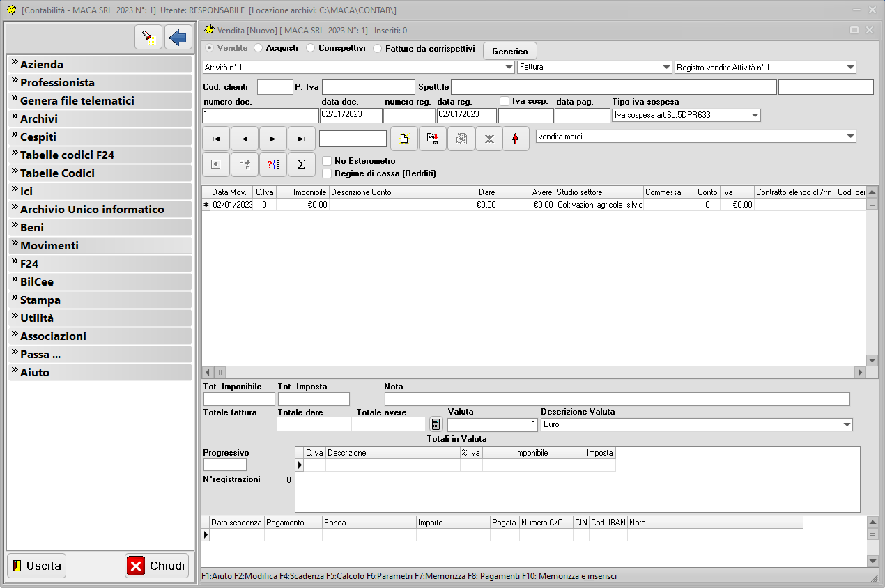Viewport: 885px width, 588px height.
Task: Click the blue back arrow in sidebar
Action: [x=178, y=37]
